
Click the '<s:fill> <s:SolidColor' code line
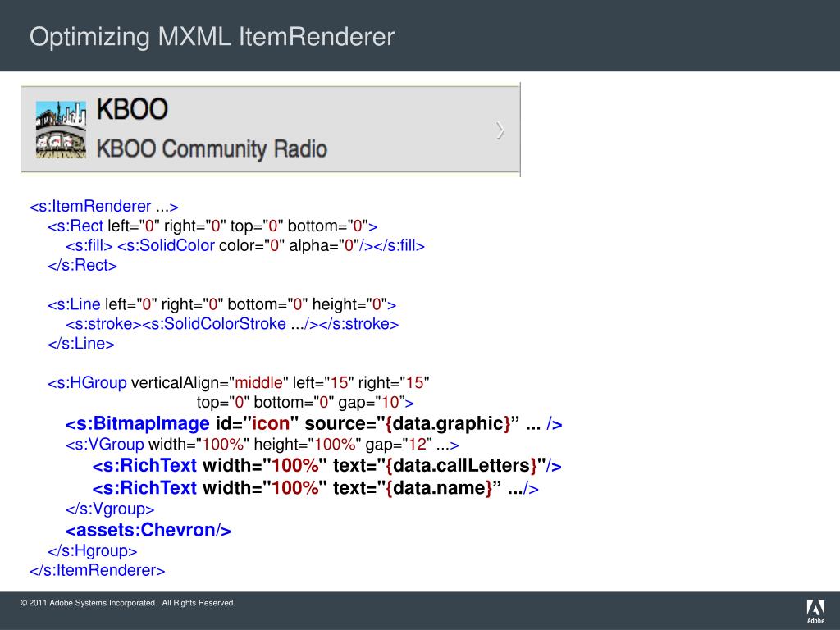pos(245,245)
